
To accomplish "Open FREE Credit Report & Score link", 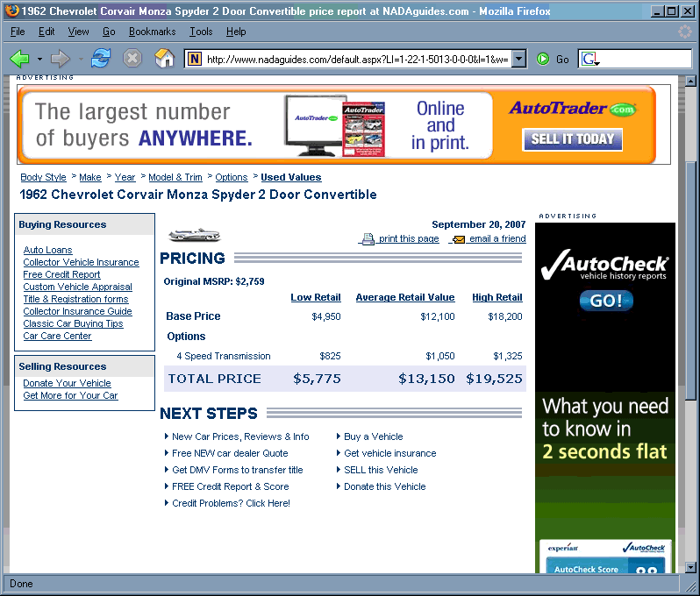I will point(231,486).
